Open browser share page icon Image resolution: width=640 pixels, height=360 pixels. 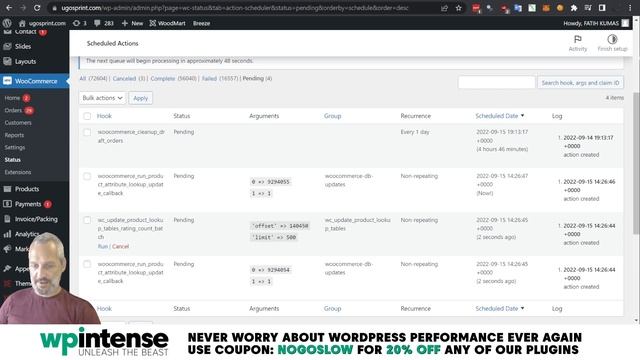(x=444, y=8)
